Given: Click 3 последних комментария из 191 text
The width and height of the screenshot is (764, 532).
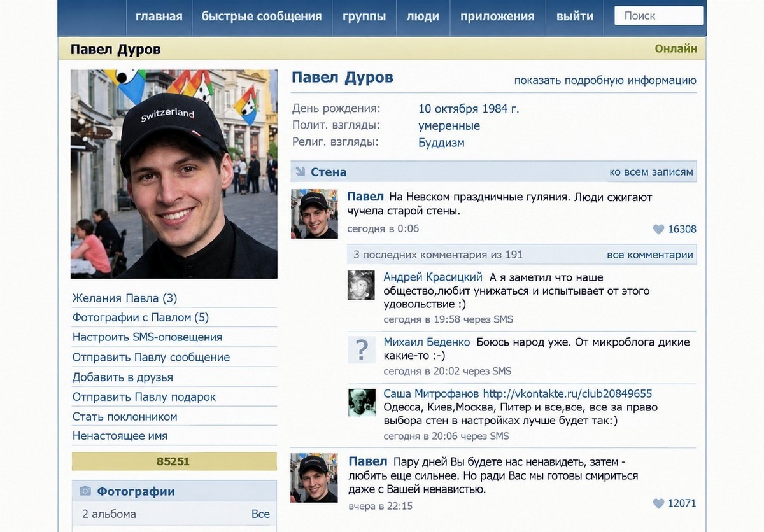Looking at the screenshot, I should [438, 255].
